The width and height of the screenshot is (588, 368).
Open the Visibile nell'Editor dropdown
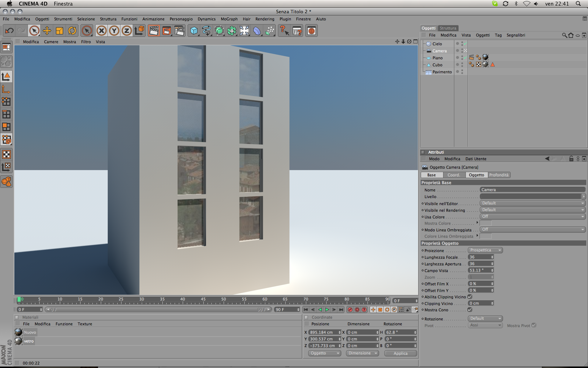pyautogui.click(x=532, y=203)
